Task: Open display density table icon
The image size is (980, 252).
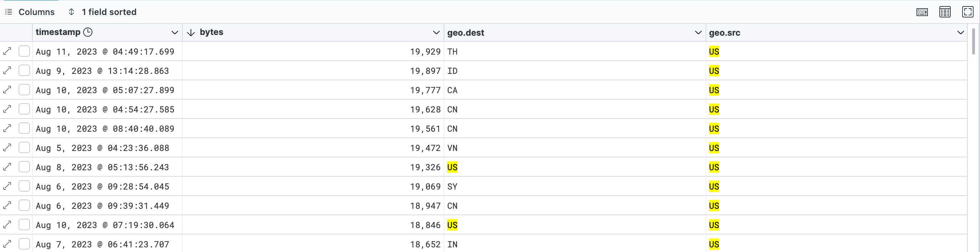Action: (945, 12)
